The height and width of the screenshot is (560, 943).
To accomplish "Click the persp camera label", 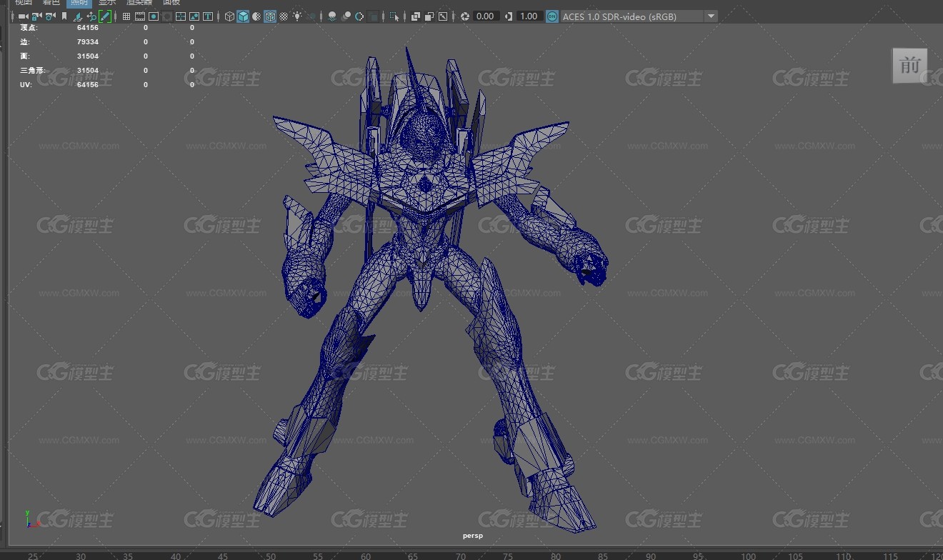I will tap(472, 535).
